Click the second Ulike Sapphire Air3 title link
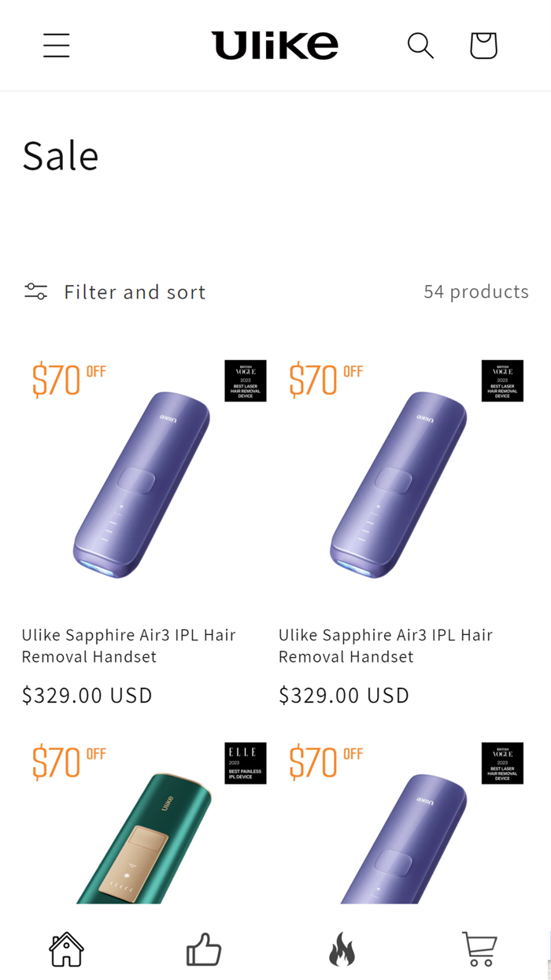The width and height of the screenshot is (551, 980). (x=385, y=646)
